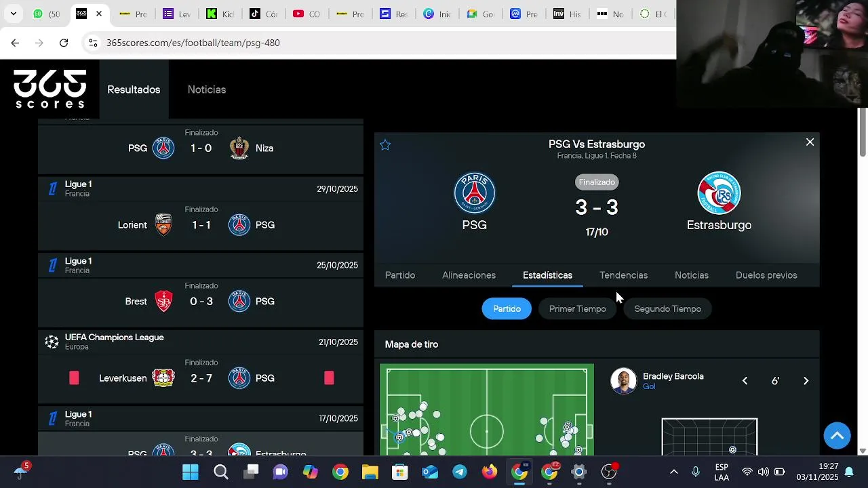The height and width of the screenshot is (488, 868).
Task: Open Task View in the taskbar
Action: point(251,472)
